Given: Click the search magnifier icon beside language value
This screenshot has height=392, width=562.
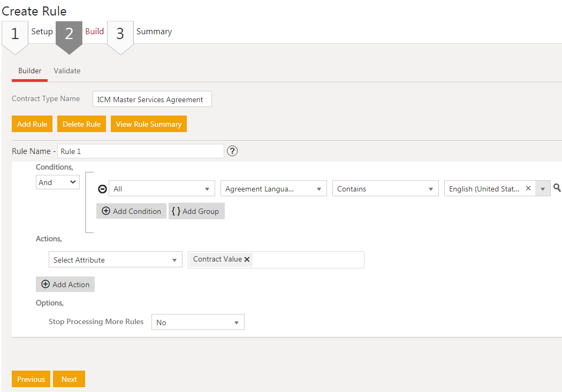Looking at the screenshot, I should (x=557, y=188).
